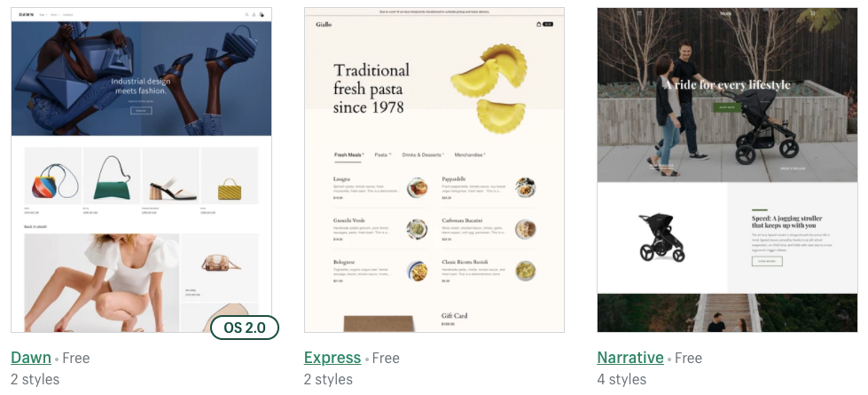
Task: Click the shopping bag icon beside Giallo header
Action: click(x=539, y=24)
